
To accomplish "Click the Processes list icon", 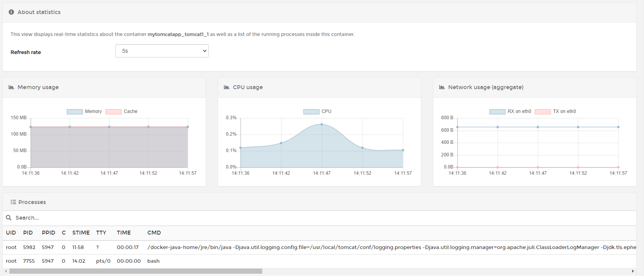I will (13, 202).
